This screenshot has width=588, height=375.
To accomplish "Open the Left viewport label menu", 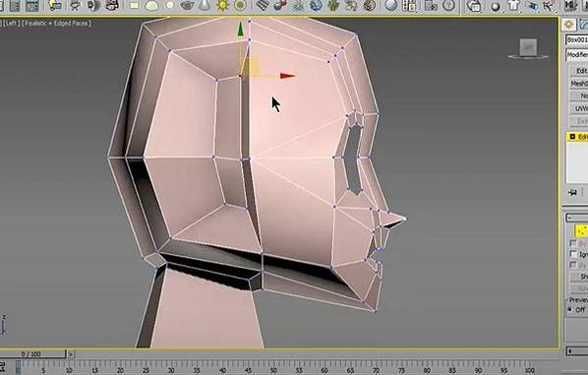I will 13,24.
